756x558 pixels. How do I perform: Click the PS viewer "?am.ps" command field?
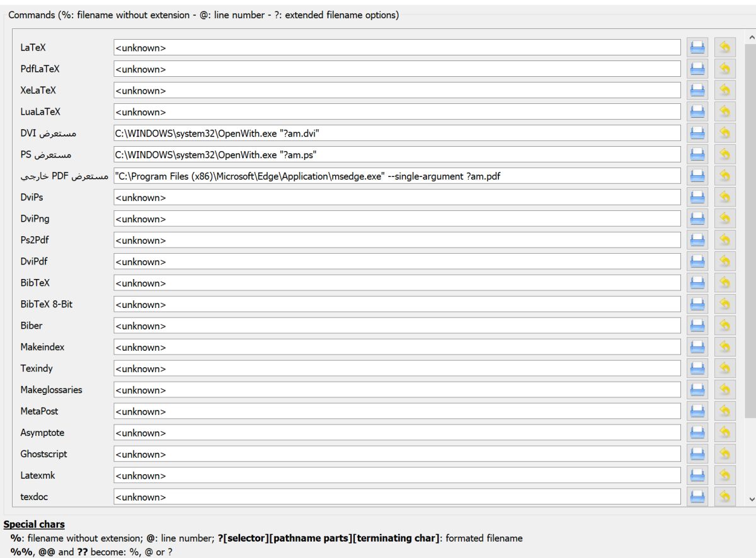398,154
